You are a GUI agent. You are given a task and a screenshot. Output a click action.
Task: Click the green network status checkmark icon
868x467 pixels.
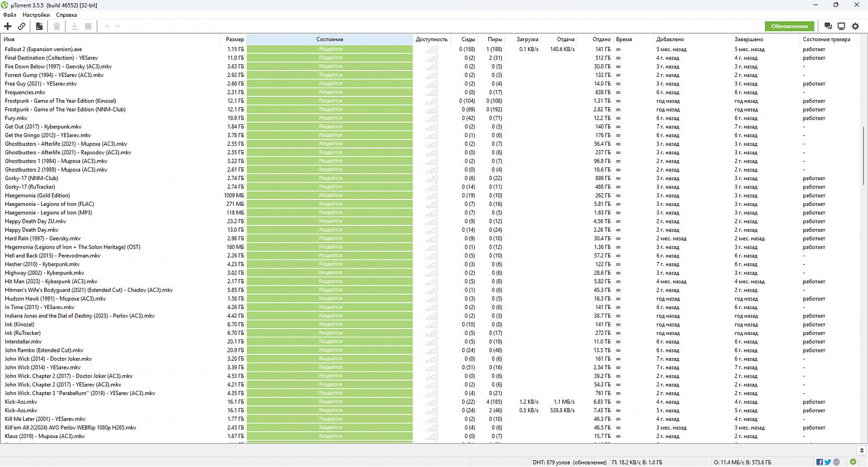point(853,462)
